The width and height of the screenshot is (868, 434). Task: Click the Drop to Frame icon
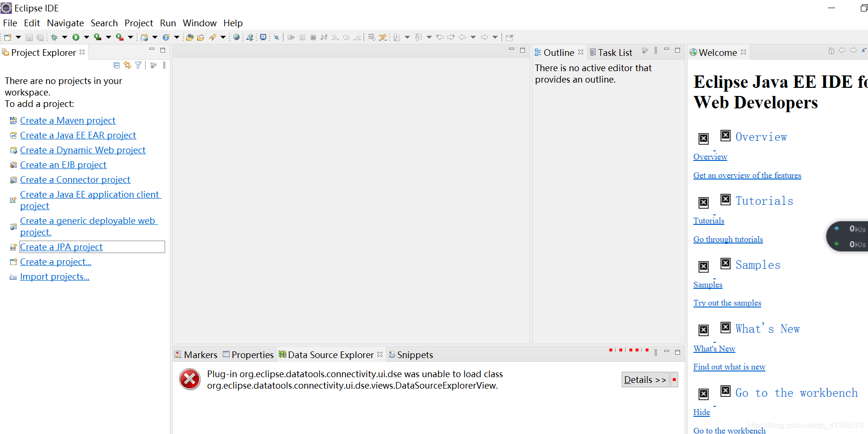(x=372, y=37)
